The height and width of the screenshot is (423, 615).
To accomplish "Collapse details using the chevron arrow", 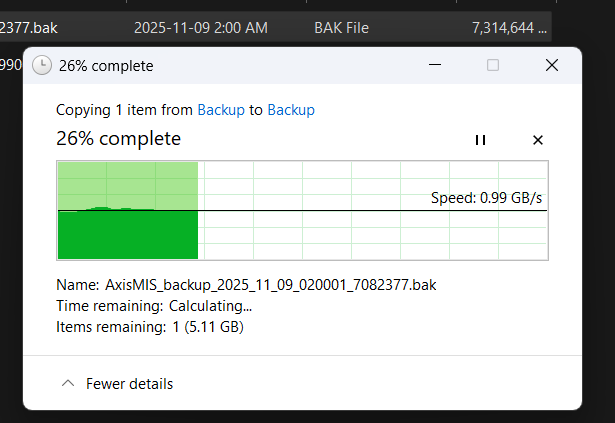I will click(x=68, y=383).
